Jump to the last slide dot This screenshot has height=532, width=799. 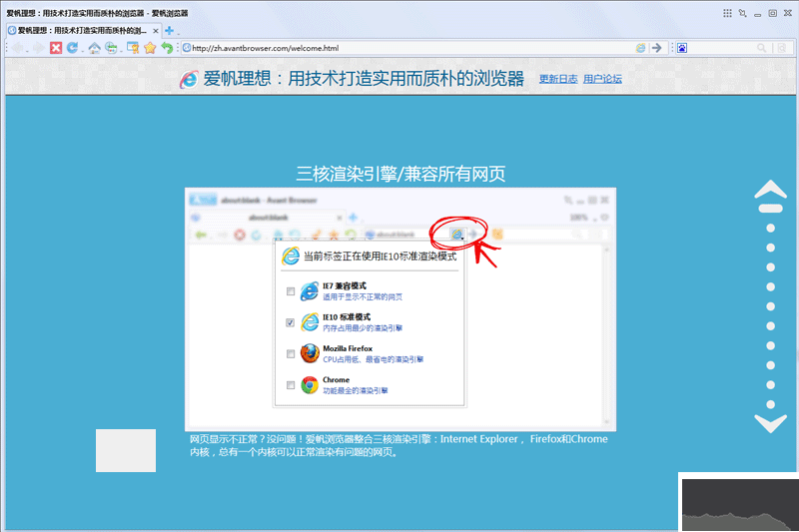tap(770, 404)
